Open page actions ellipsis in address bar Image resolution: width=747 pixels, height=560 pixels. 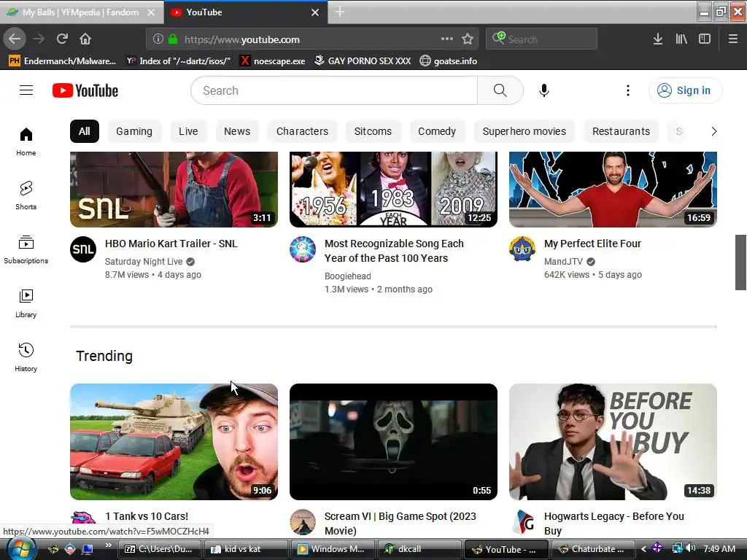(447, 39)
